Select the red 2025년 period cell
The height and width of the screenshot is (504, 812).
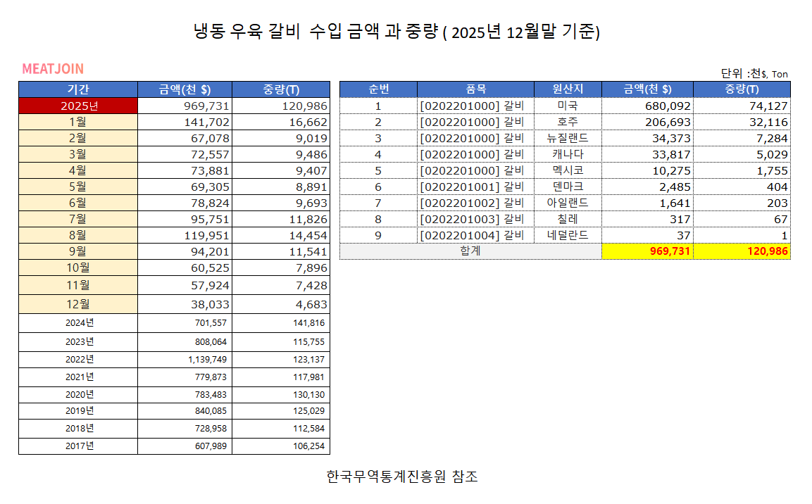(78, 106)
